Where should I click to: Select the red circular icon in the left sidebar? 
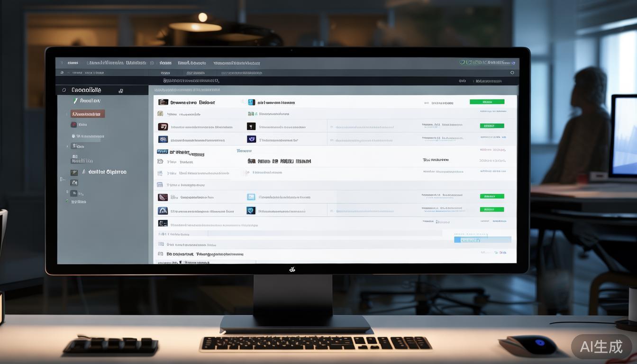(x=73, y=125)
